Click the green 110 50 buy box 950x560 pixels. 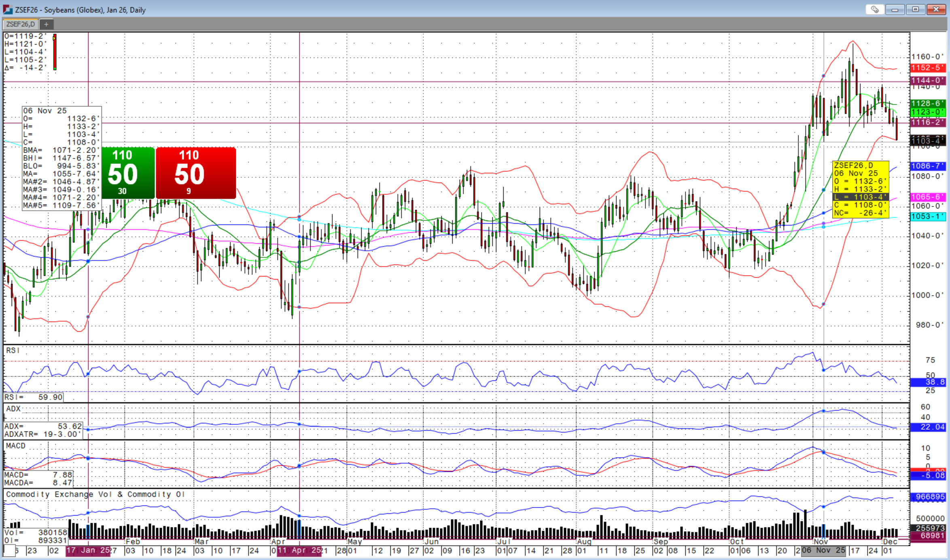[x=127, y=173]
